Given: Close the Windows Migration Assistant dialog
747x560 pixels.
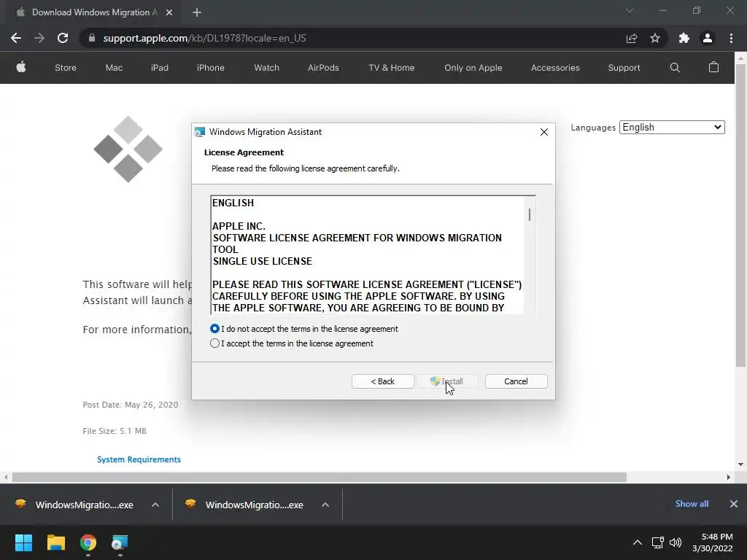Looking at the screenshot, I should pyautogui.click(x=544, y=132).
